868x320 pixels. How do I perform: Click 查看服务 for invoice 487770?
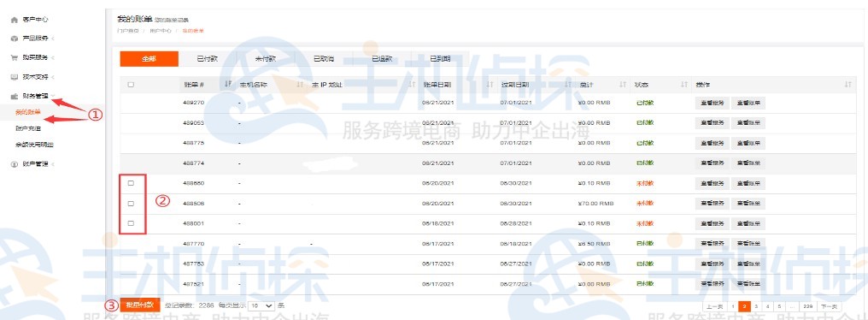pos(713,244)
